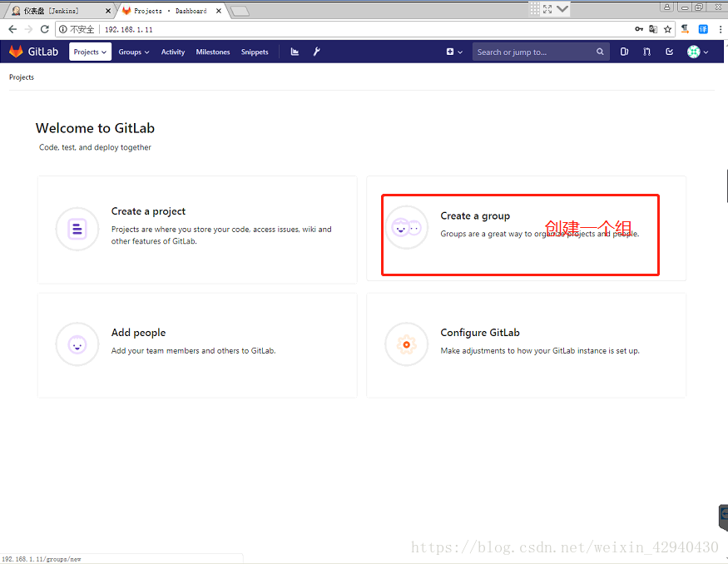This screenshot has height=564, width=728.
Task: Open the Add people card
Action: (x=197, y=345)
